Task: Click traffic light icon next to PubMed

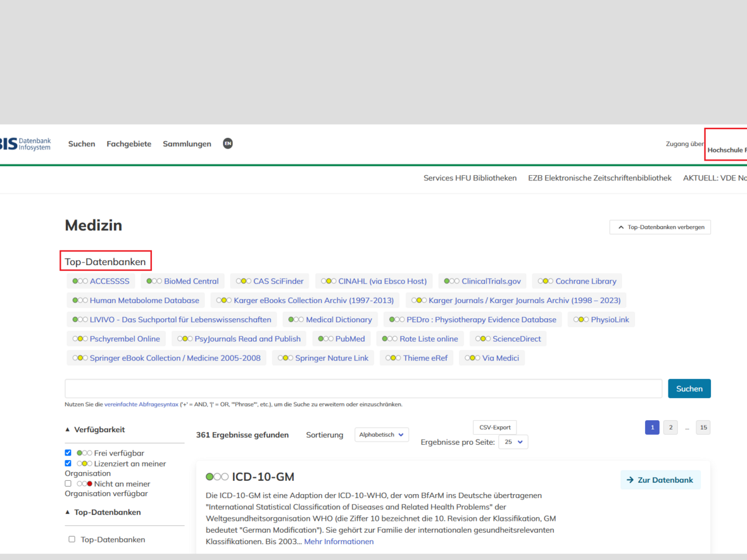Action: [326, 339]
